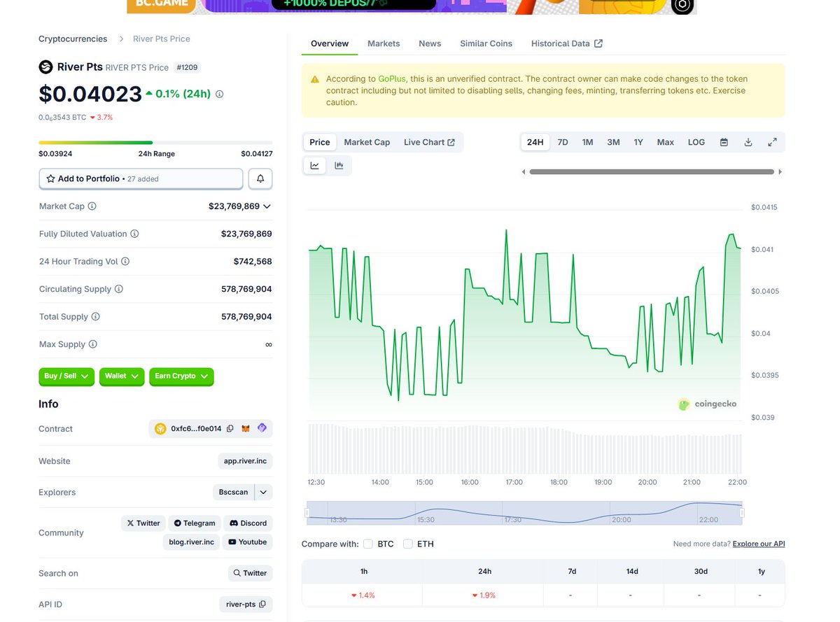Open the Youtube community link

pos(247,542)
